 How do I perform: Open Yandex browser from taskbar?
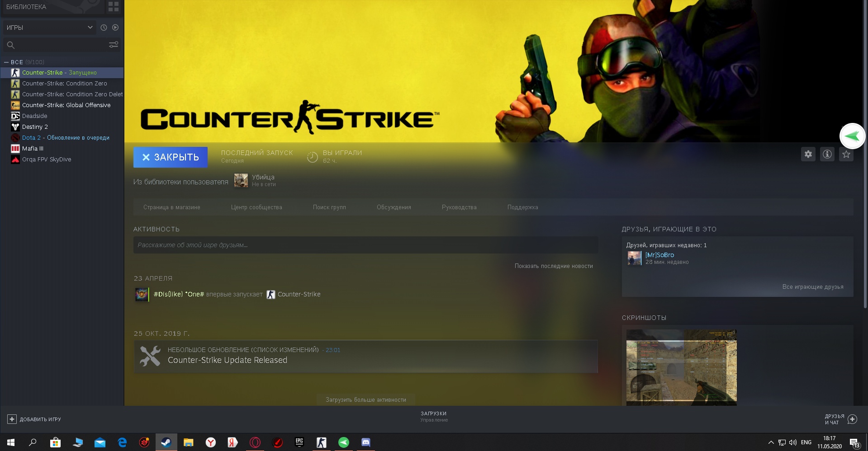pos(211,442)
